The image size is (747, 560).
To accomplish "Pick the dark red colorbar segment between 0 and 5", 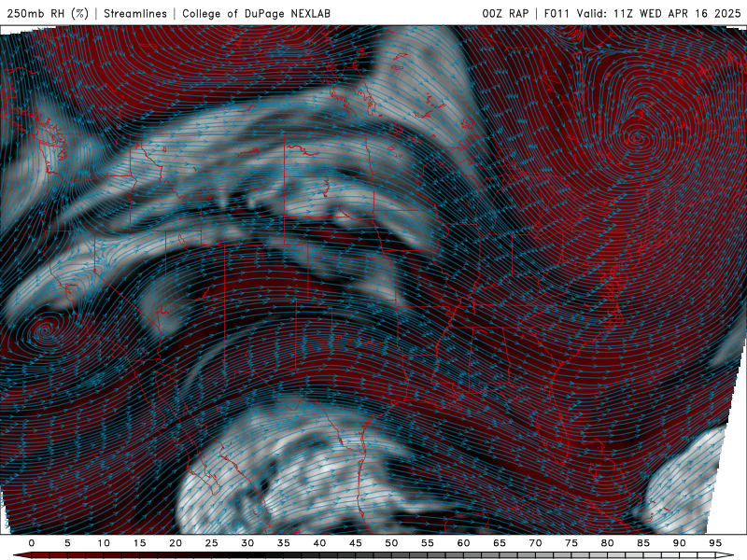I will click(x=49, y=555).
